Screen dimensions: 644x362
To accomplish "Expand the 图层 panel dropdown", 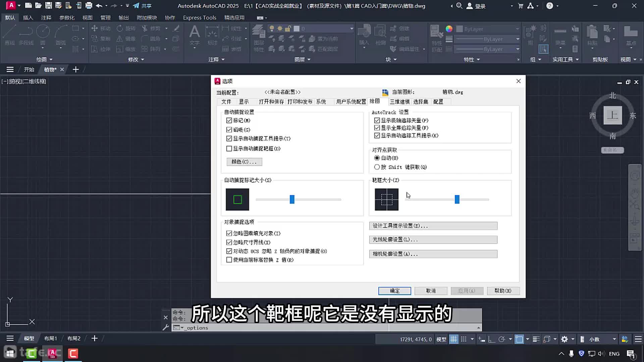I will click(302, 59).
